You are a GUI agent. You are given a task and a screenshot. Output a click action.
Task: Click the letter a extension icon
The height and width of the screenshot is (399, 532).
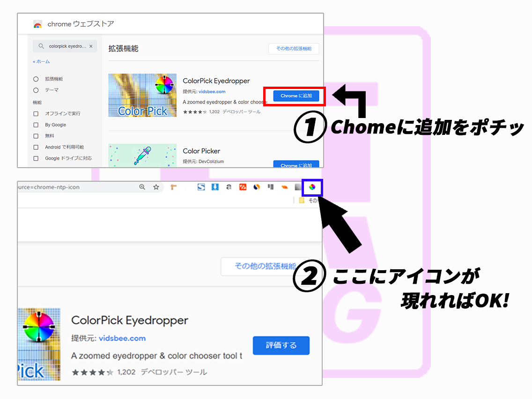[x=229, y=187]
